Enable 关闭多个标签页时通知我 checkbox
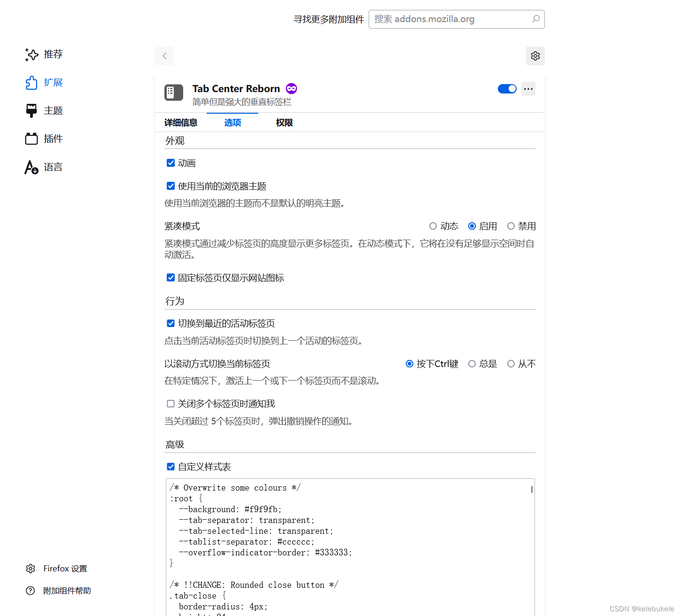The image size is (681, 616). tap(171, 404)
